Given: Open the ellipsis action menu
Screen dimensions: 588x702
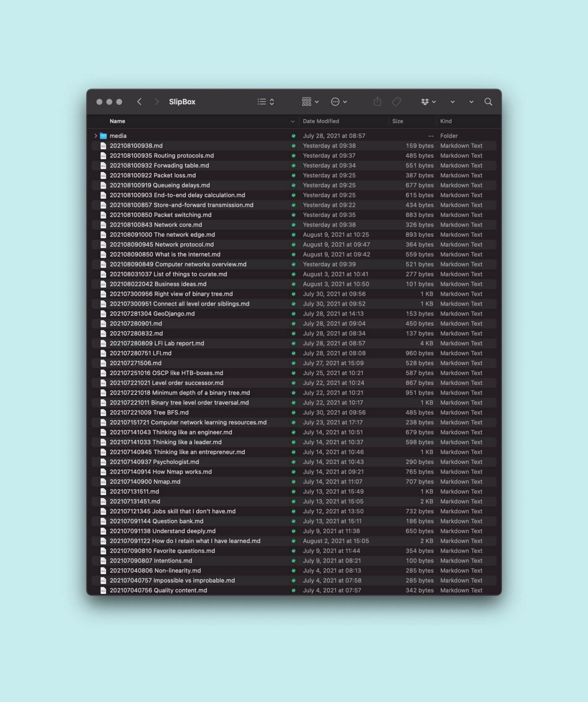Looking at the screenshot, I should [x=339, y=102].
